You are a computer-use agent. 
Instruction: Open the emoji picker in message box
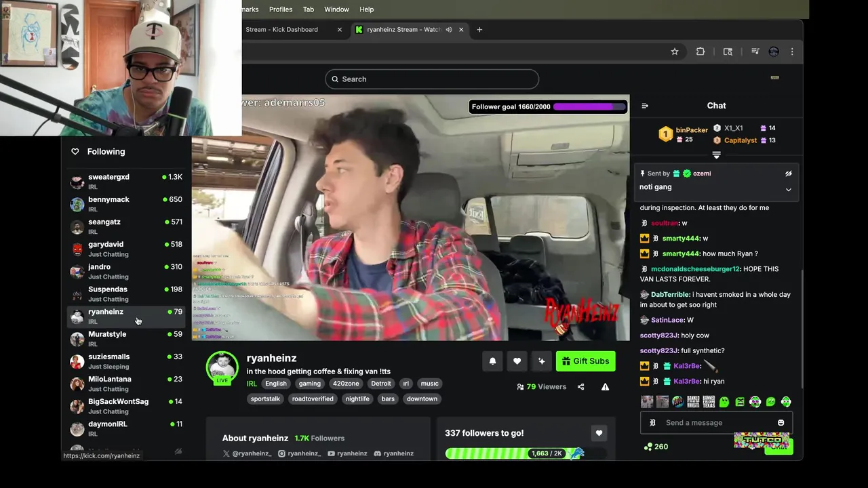(781, 423)
